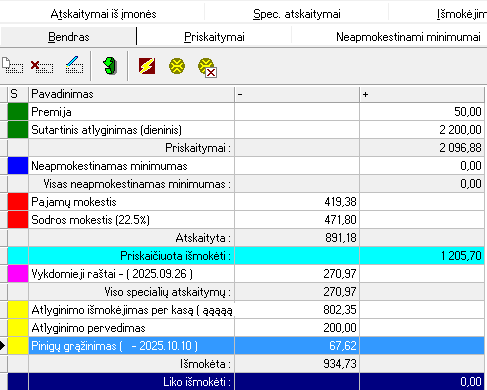
Task: Click the blue swatch beside Neapmokestinamas minimumas
Action: pos(18,166)
